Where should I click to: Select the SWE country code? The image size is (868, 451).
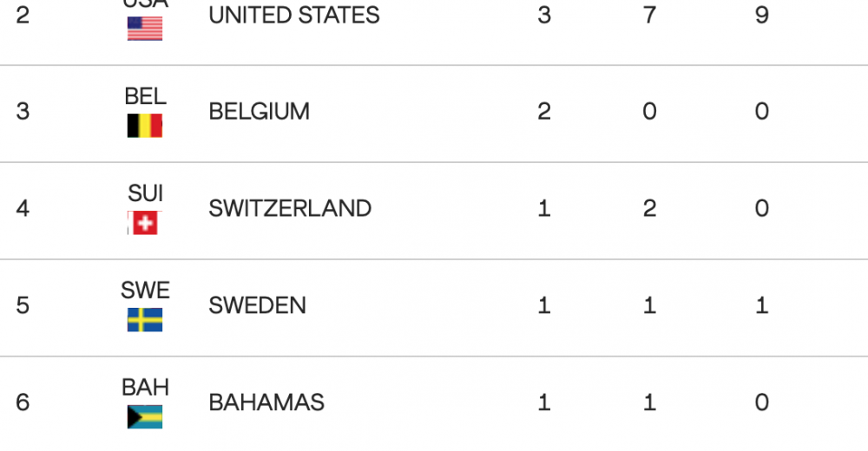coord(145,290)
